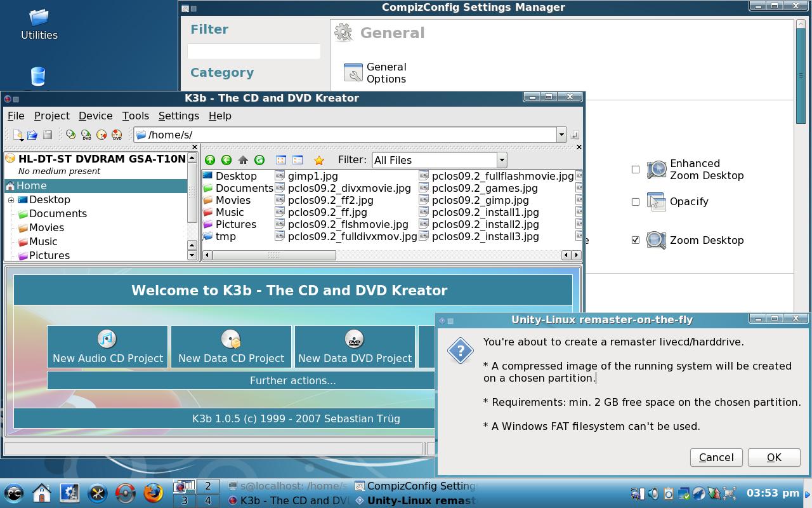
Task: Click the New Project icon in K3b toolbar
Action: pyautogui.click(x=18, y=135)
